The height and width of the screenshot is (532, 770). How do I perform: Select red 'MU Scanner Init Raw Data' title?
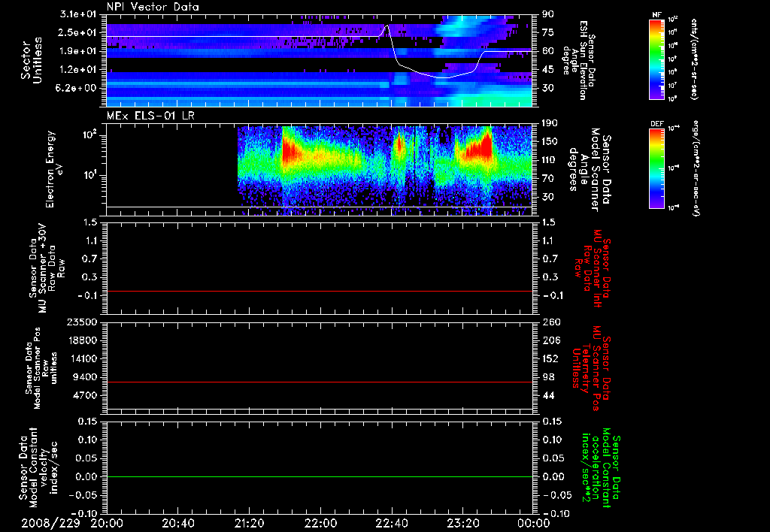pyautogui.click(x=593, y=268)
